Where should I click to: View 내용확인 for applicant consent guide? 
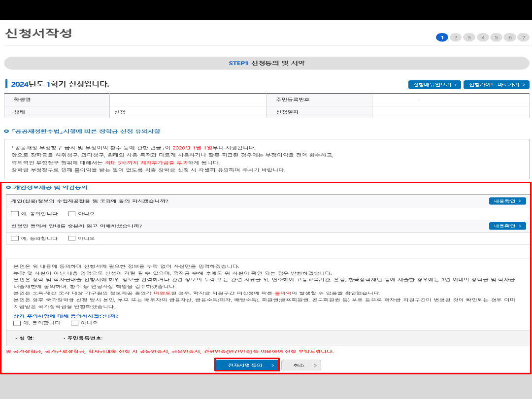(x=507, y=226)
